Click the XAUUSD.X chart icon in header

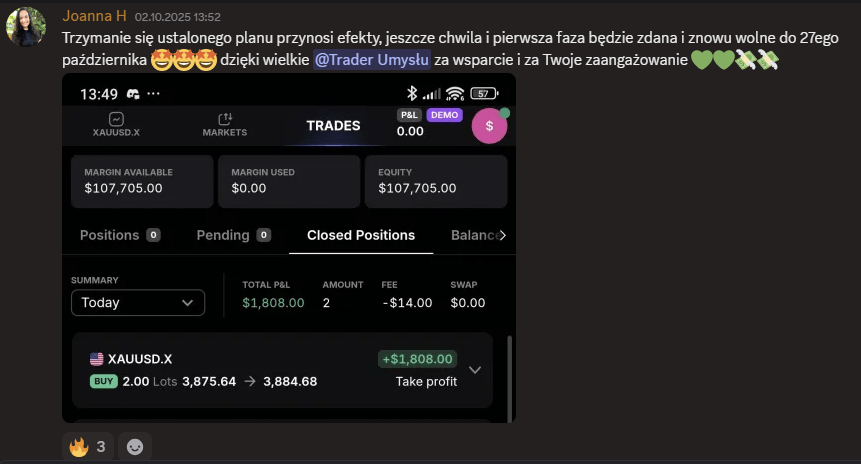coord(116,119)
